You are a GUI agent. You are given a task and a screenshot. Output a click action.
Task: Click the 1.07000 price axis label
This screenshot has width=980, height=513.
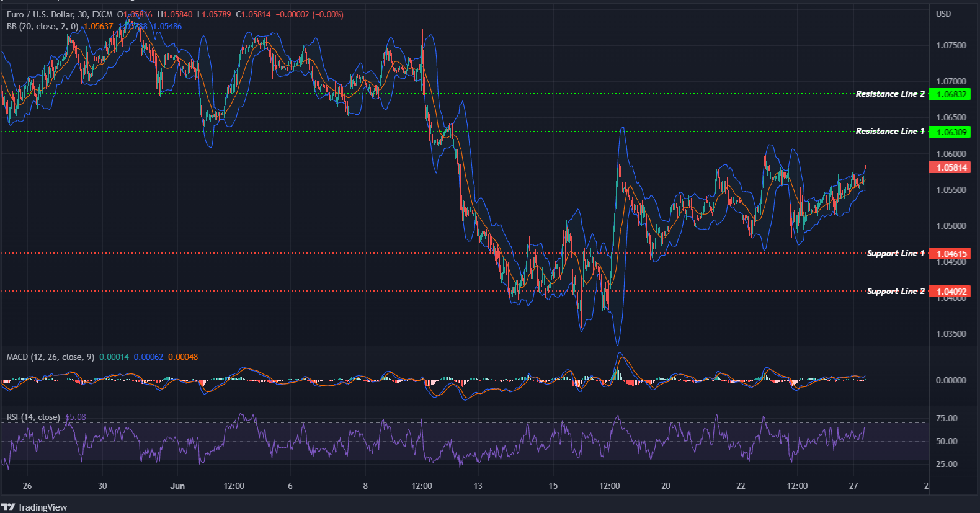click(951, 81)
